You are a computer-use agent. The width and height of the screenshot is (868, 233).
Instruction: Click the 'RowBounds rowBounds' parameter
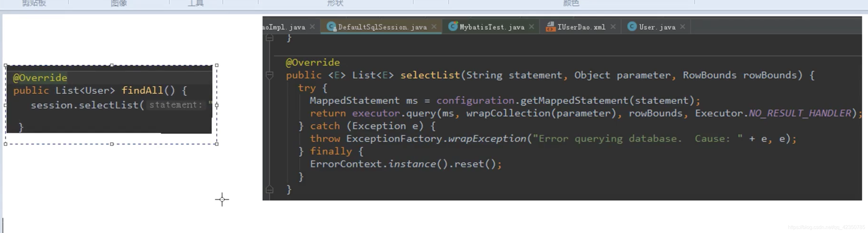coord(742,75)
